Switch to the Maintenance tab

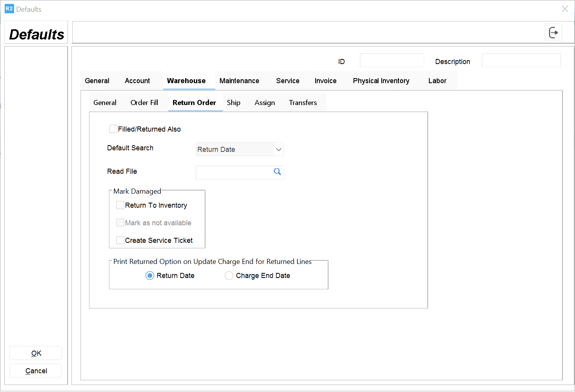[x=239, y=81]
